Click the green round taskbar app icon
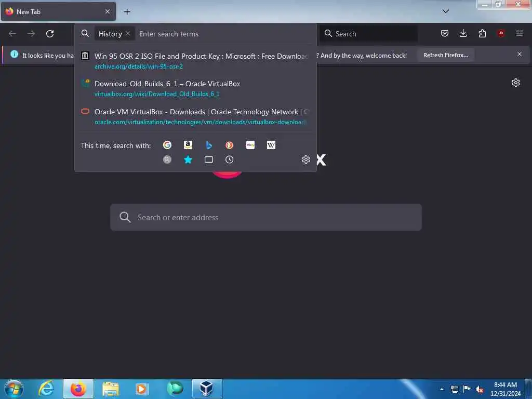 pos(175,389)
